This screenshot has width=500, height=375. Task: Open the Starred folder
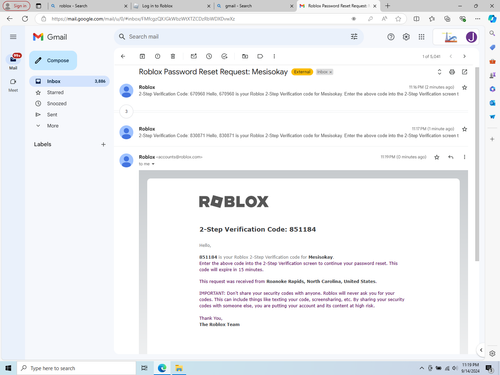pyautogui.click(x=55, y=92)
